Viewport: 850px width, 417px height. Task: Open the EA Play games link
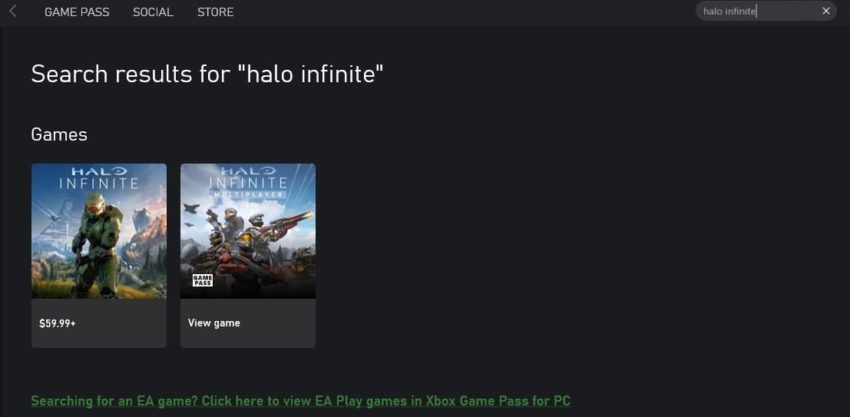pyautogui.click(x=300, y=401)
